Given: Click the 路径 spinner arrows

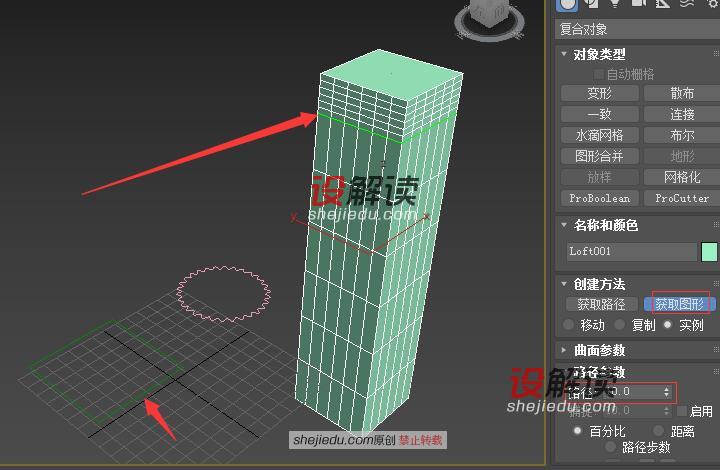Looking at the screenshot, I should (667, 392).
